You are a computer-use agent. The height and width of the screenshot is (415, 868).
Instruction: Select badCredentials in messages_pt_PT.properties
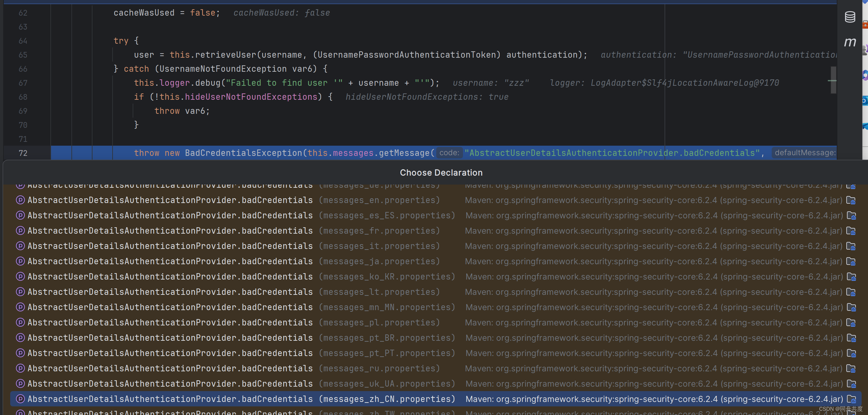(436, 353)
